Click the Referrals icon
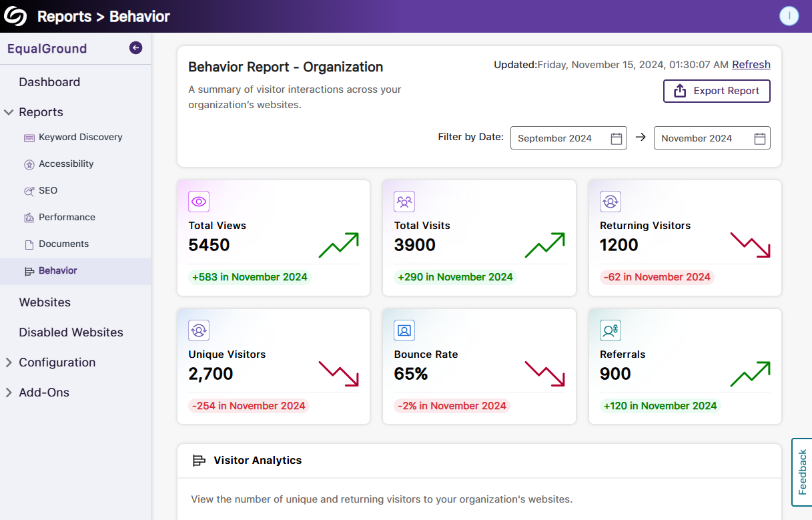This screenshot has height=520, width=812. pyautogui.click(x=611, y=330)
